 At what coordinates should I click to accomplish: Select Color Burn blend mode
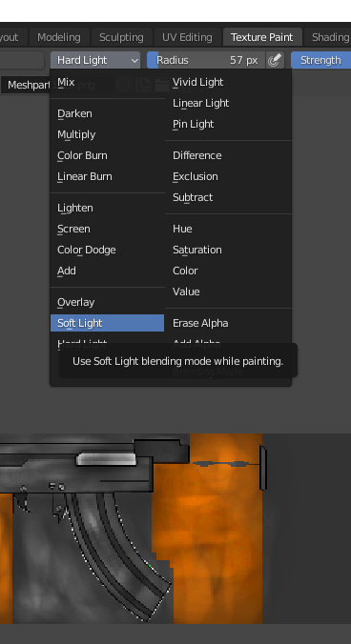coord(107,155)
